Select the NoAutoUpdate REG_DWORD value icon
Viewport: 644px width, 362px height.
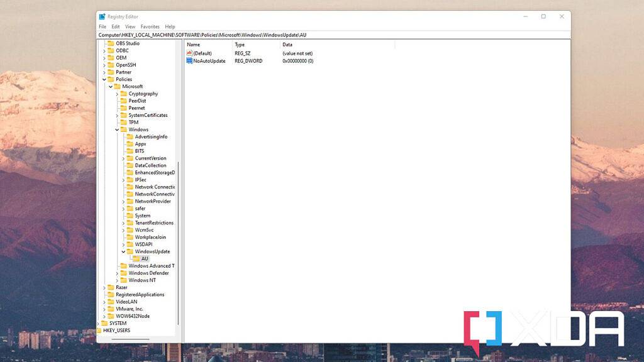190,60
